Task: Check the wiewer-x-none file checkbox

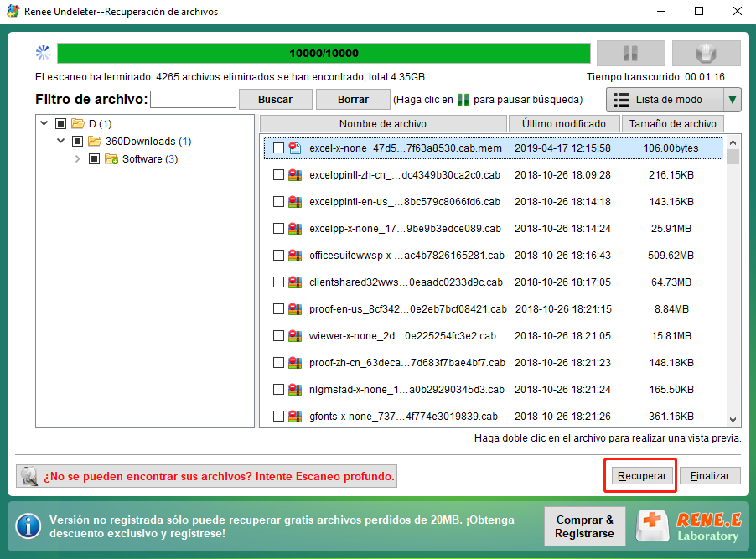Action: [x=278, y=336]
